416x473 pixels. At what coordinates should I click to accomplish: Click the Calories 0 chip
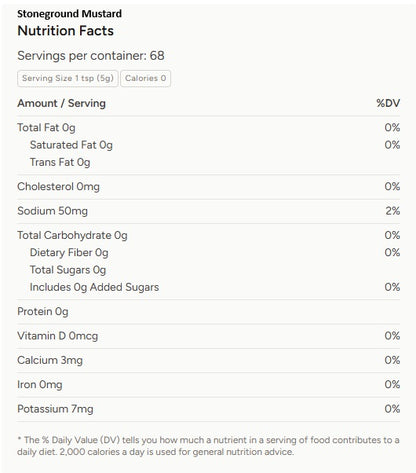[146, 78]
